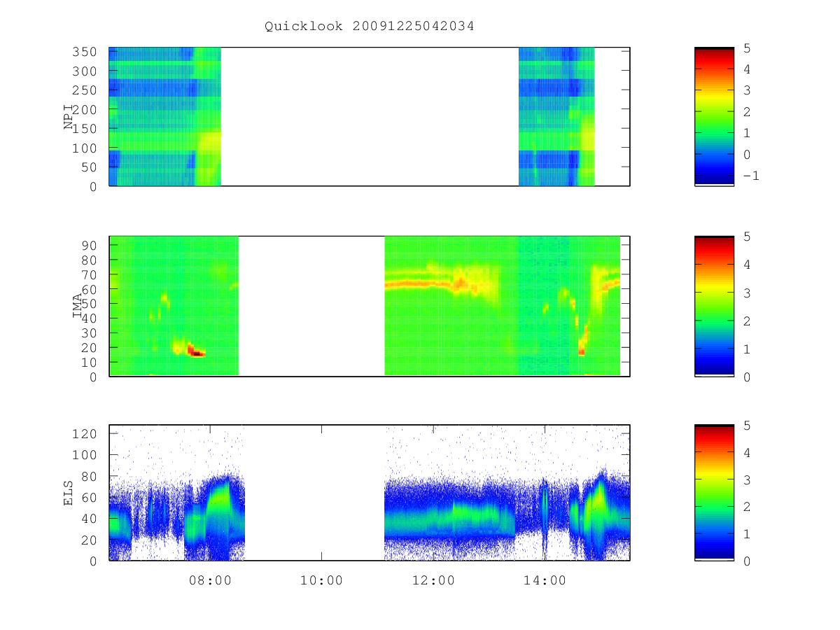
Task: Click the NPI data block near 14:00
Action: coord(556,116)
